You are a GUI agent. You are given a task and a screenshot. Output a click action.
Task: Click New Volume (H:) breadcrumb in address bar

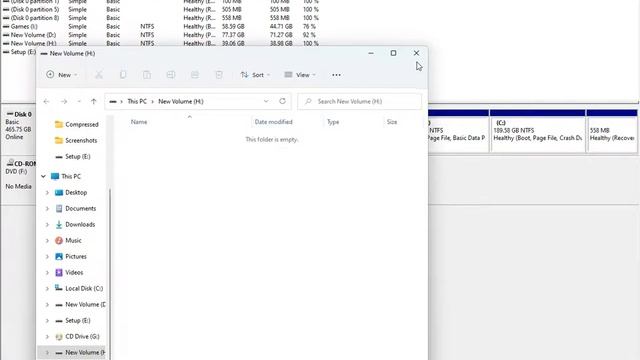[x=181, y=101]
